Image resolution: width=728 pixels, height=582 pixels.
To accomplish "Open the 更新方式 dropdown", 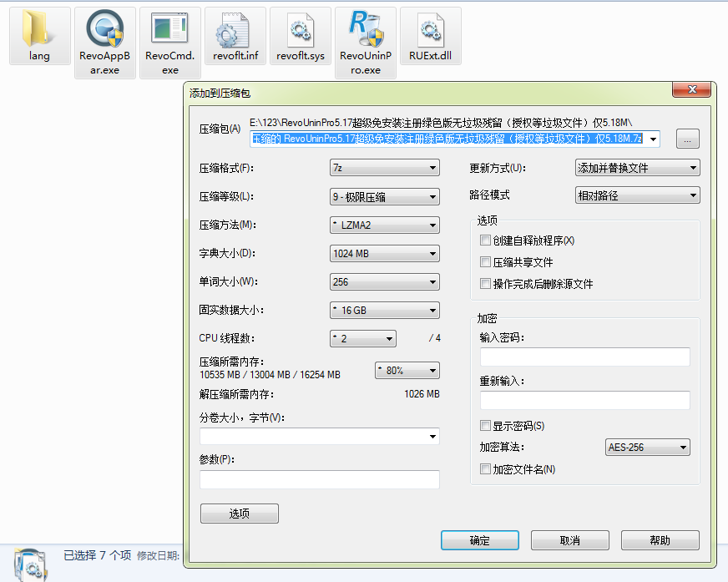I will point(638,168).
